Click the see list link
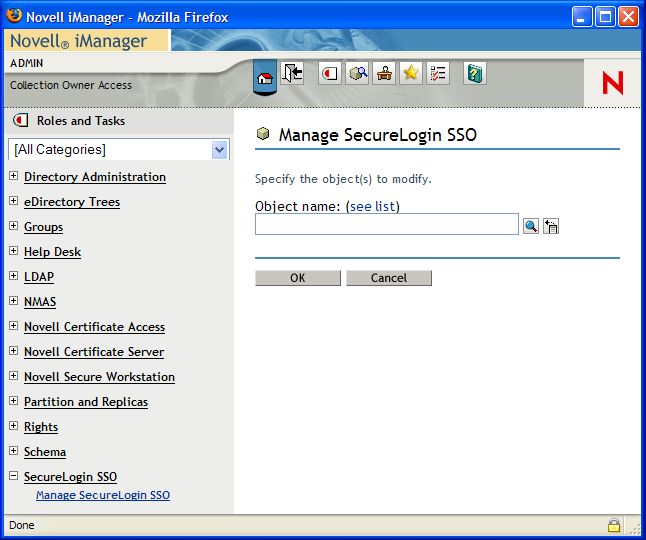 point(373,207)
